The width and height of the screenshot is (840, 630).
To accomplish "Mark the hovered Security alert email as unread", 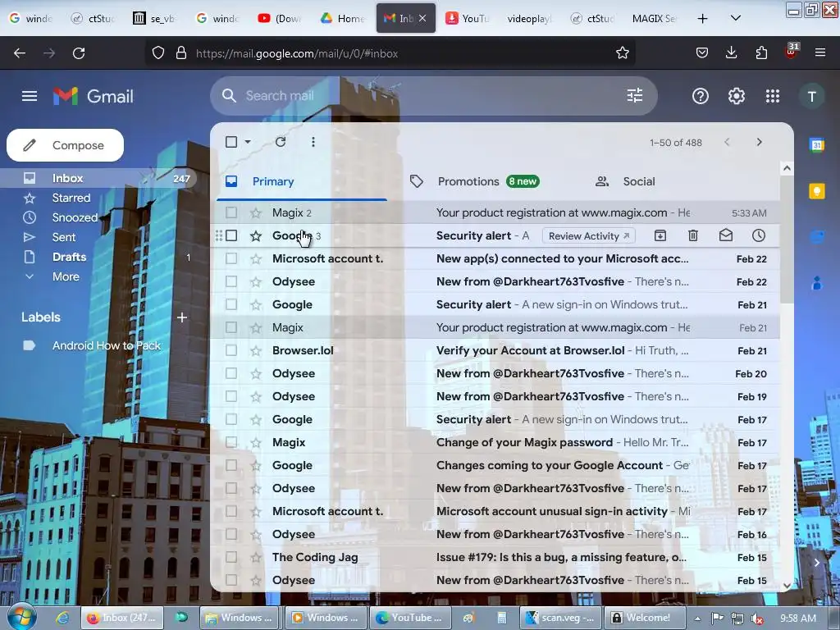I will pyautogui.click(x=726, y=235).
